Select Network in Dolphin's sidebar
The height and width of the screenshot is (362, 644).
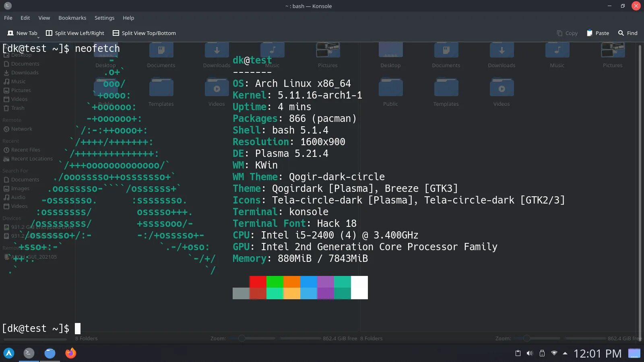click(18, 129)
